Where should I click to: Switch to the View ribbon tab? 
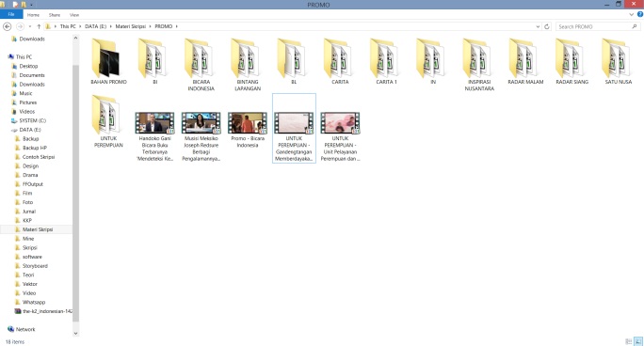coord(74,15)
